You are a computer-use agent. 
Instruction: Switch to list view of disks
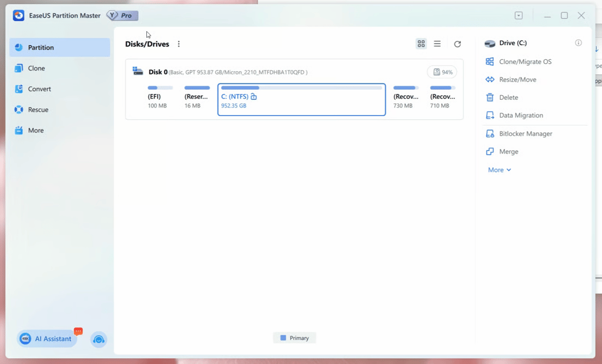pos(437,43)
